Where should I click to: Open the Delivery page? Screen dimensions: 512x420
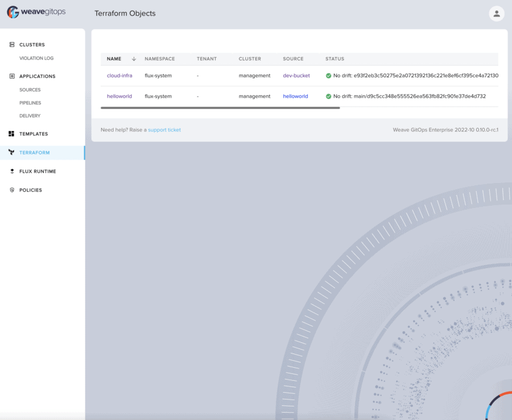pyautogui.click(x=29, y=116)
